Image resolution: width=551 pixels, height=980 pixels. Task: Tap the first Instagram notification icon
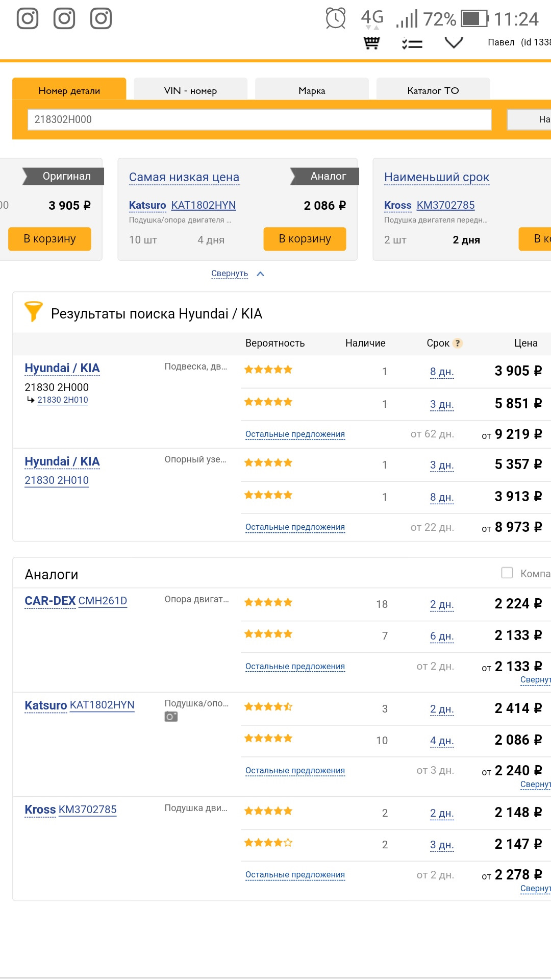(x=28, y=18)
